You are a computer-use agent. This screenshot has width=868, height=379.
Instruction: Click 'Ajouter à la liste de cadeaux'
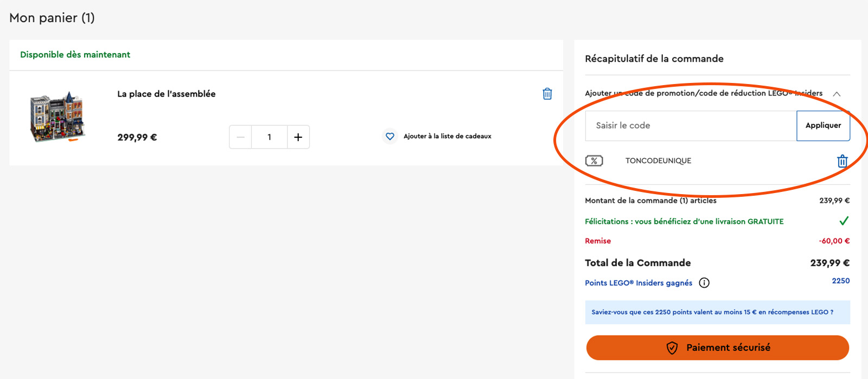[x=447, y=137]
